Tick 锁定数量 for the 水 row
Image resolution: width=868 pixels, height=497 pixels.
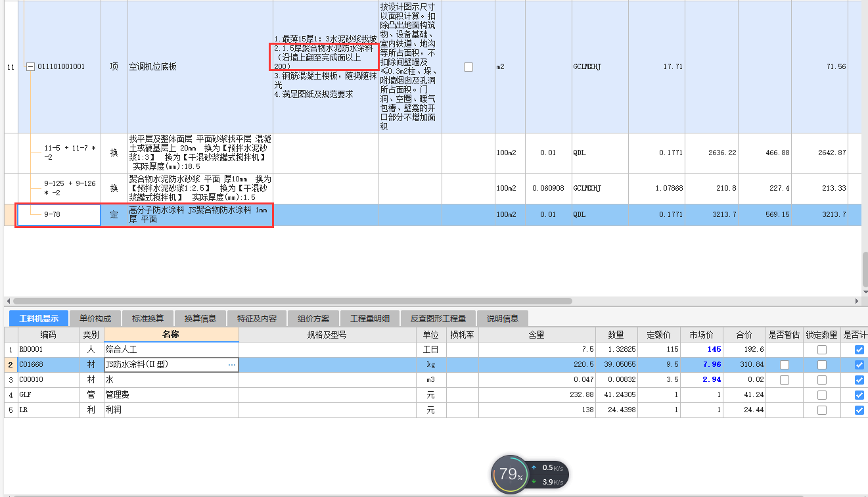point(822,380)
